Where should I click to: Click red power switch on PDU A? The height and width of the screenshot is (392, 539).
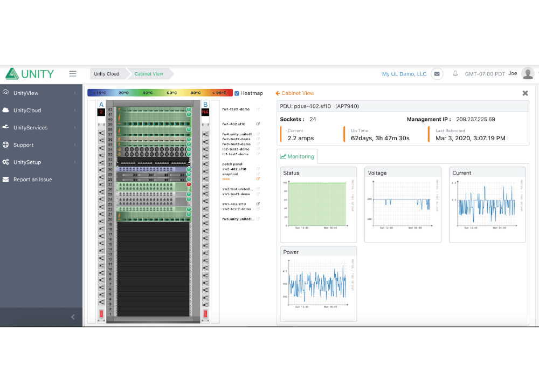(x=101, y=314)
